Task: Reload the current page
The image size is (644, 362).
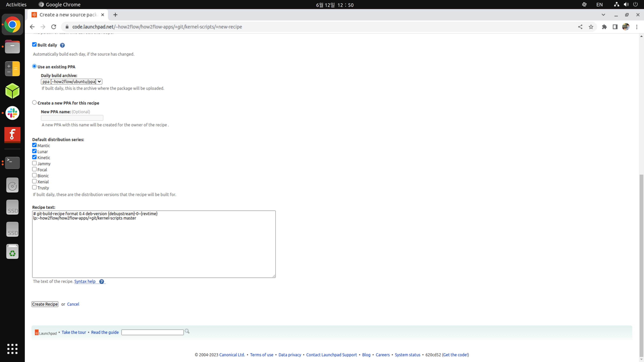Action: [x=54, y=27]
